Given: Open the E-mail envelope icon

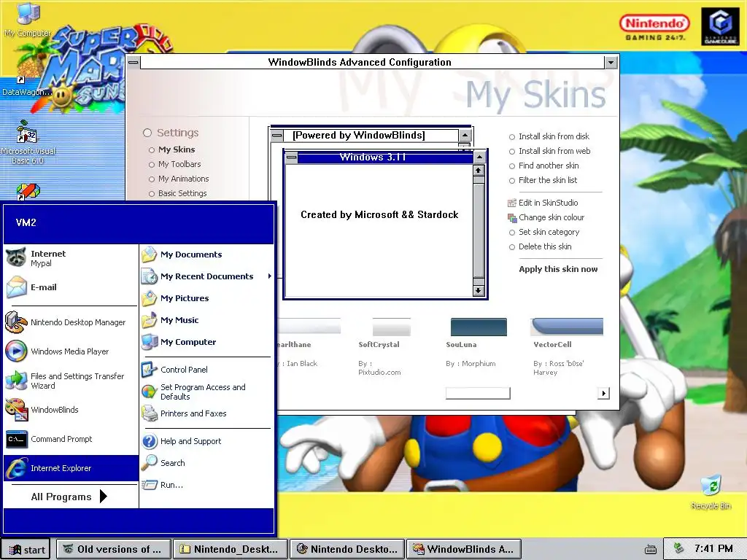Looking at the screenshot, I should (x=17, y=287).
